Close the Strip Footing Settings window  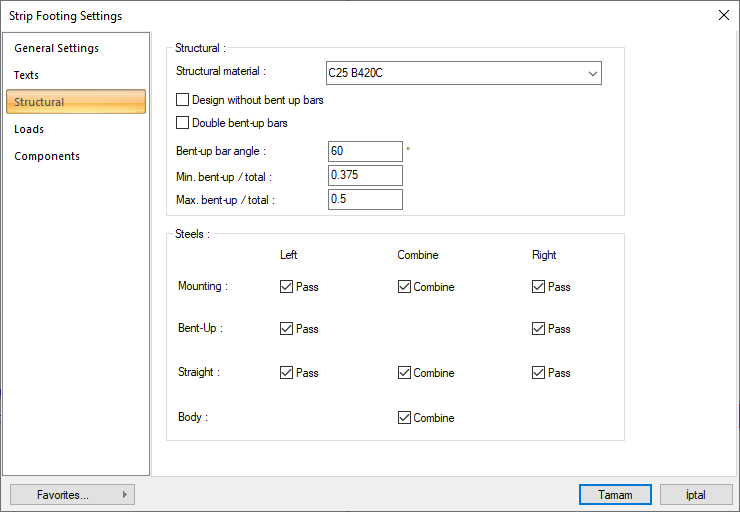point(724,15)
